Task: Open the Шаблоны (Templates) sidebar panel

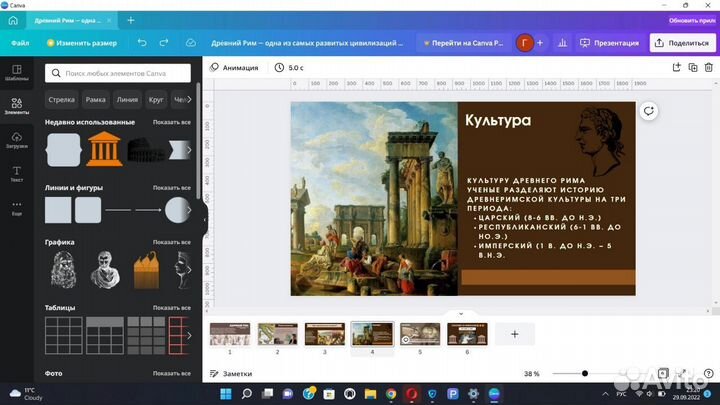Action: click(16, 70)
